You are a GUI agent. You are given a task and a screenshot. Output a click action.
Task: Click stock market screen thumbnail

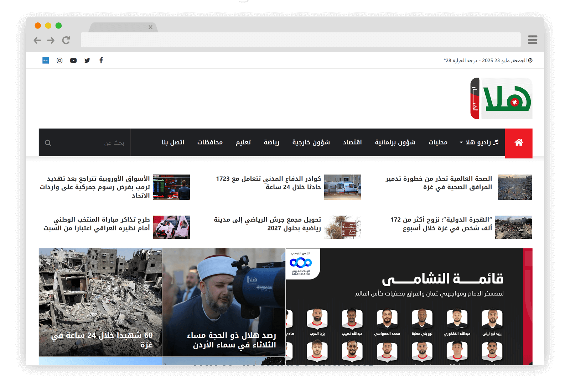[171, 187]
